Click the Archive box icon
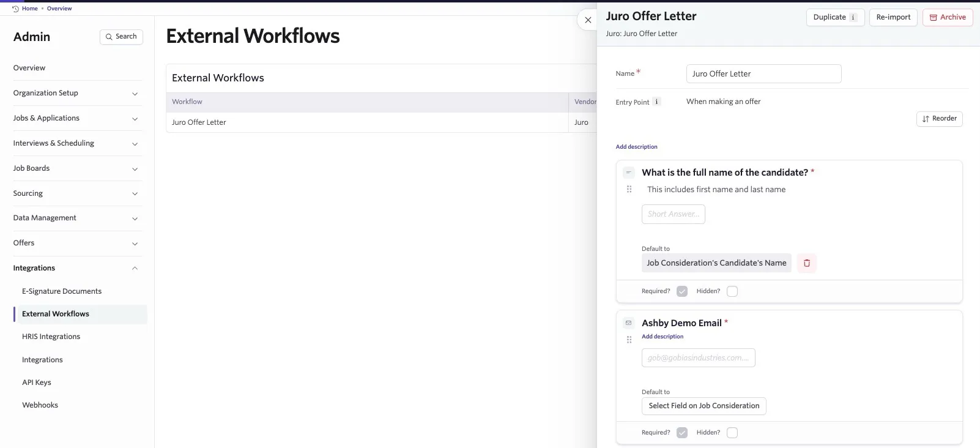This screenshot has width=980, height=448. coord(934,17)
